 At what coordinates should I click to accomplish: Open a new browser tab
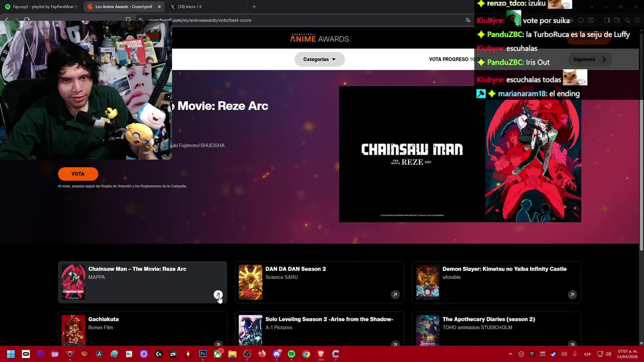click(254, 7)
